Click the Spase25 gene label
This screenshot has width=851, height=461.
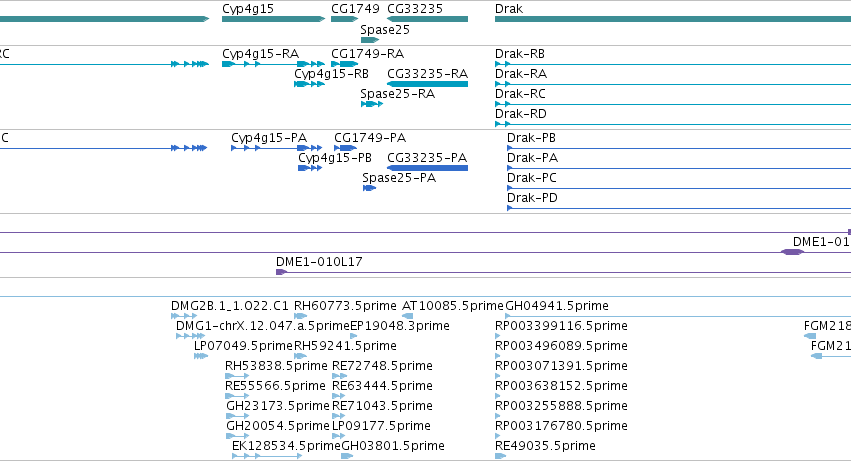[x=385, y=30]
